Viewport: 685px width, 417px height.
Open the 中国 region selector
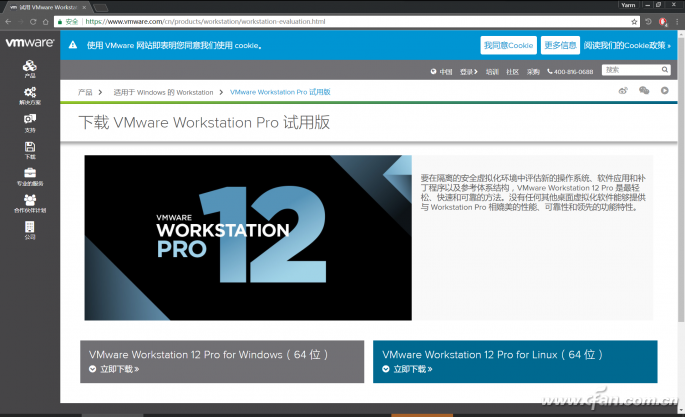(x=441, y=72)
